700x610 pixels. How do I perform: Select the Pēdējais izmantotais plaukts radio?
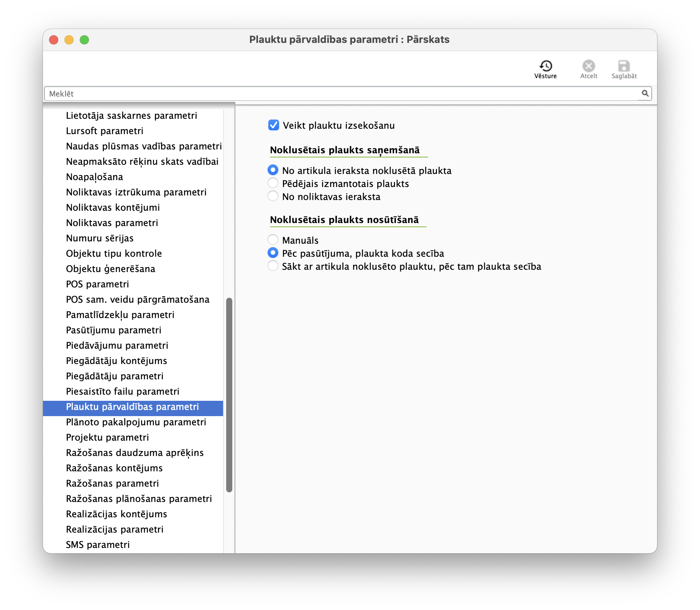tap(273, 183)
